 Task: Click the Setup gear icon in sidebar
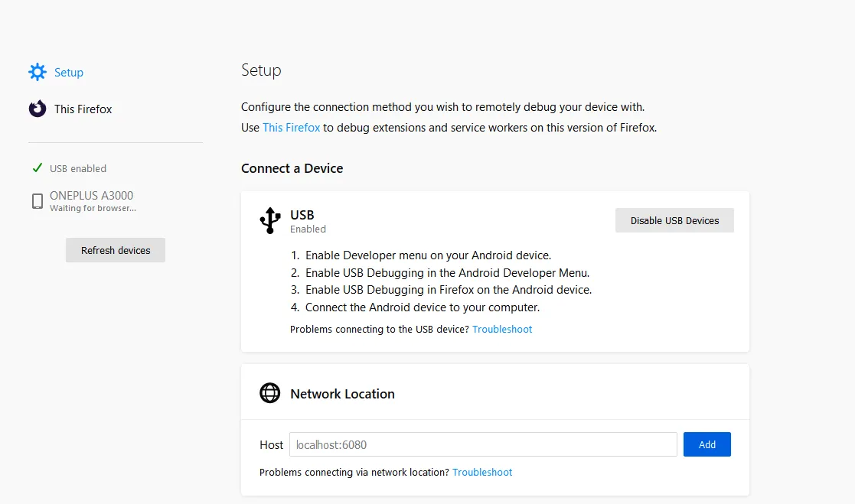click(38, 73)
